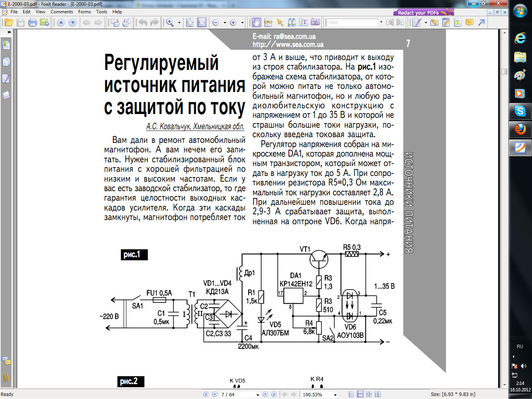Expand dropdown arrow beside zoom out button
Screen dimensions: 532x399
tap(225, 23)
